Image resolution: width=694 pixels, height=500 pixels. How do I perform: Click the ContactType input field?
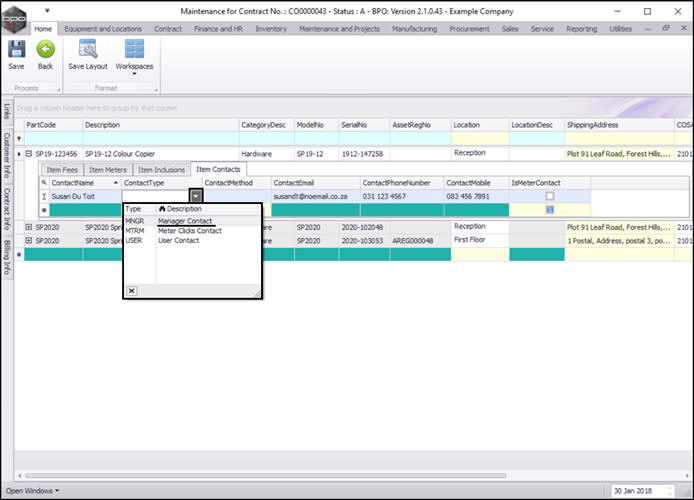click(x=156, y=196)
